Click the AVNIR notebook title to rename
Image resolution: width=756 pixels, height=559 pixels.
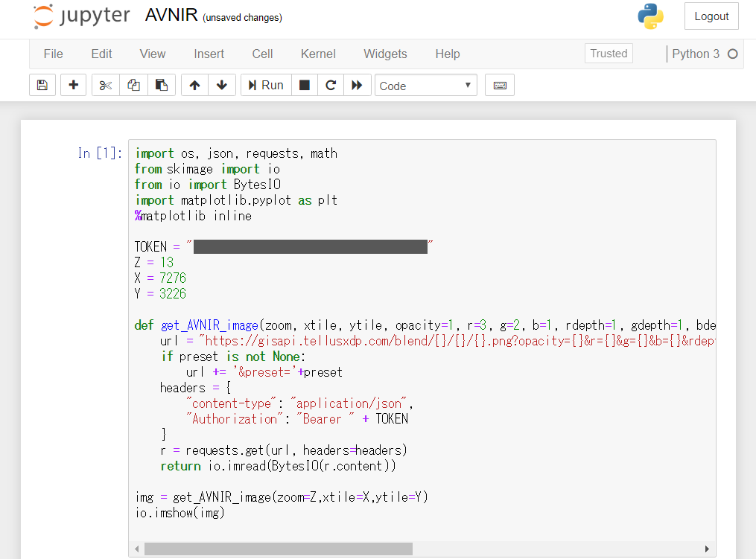pos(171,16)
